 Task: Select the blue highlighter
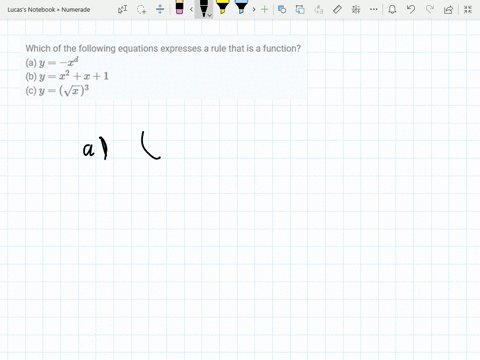click(241, 7)
